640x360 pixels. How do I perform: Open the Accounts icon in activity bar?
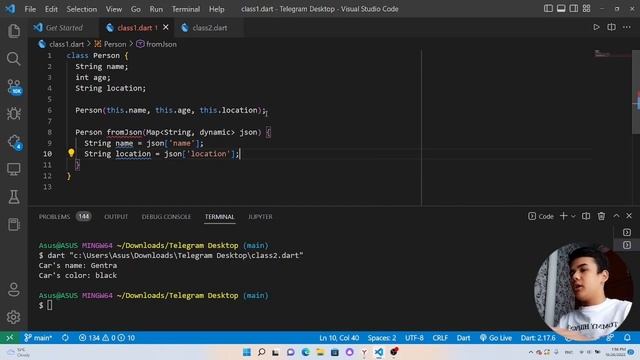click(13, 289)
